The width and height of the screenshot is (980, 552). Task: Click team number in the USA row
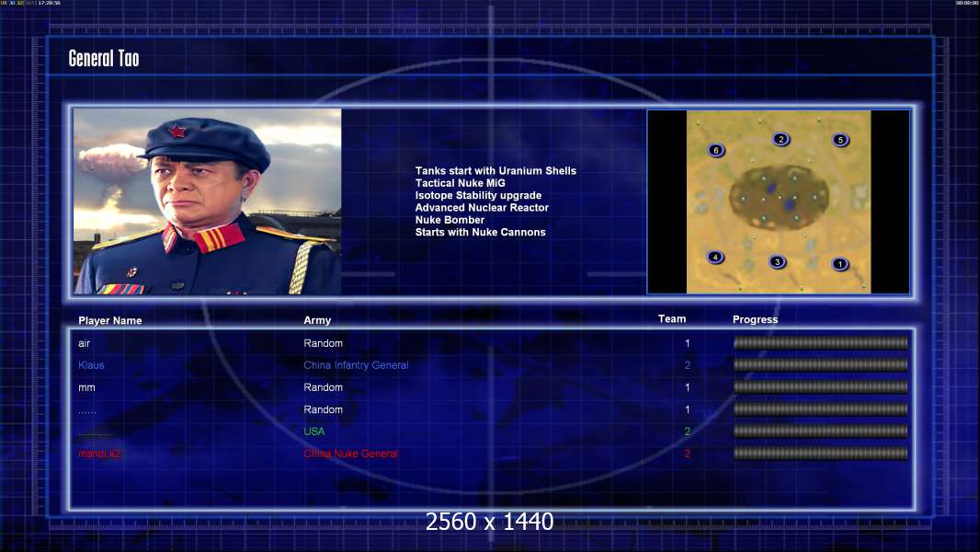[x=688, y=431]
